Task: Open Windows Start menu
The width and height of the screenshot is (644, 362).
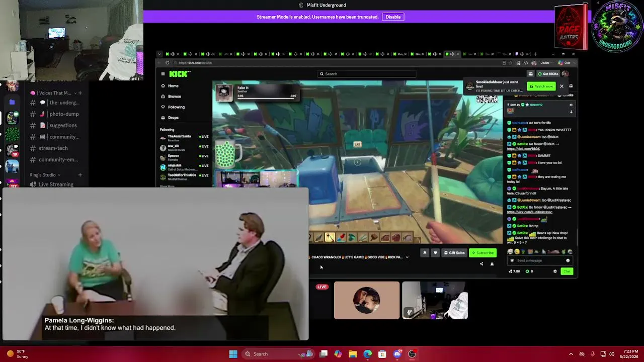Action: 233,354
